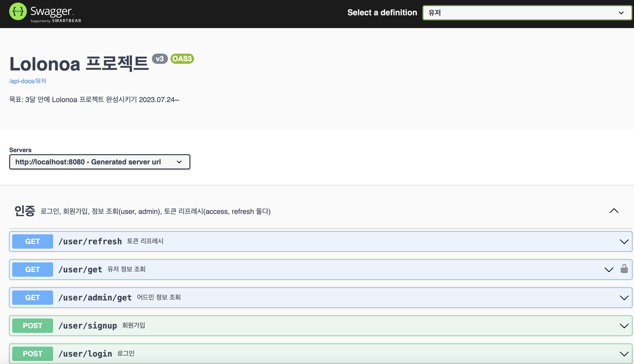634x364 pixels.
Task: Click the GET badge of /user/admin/get
Action: pos(33,298)
